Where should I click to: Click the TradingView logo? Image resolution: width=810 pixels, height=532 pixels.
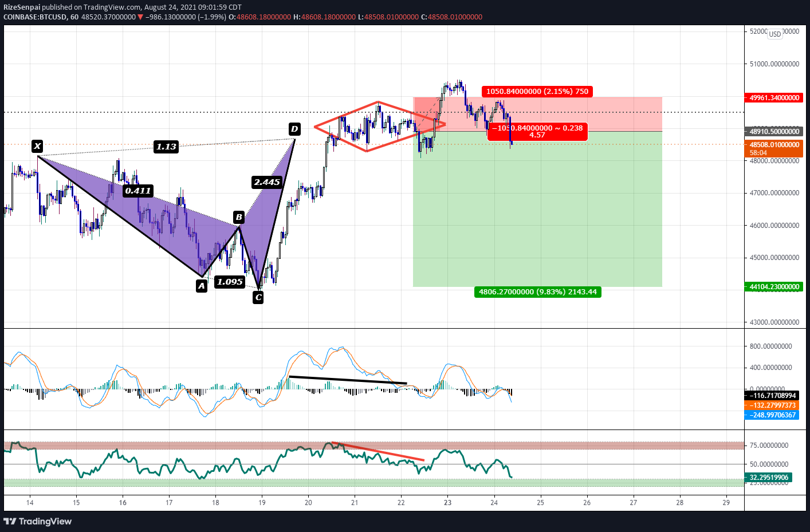pos(37,521)
